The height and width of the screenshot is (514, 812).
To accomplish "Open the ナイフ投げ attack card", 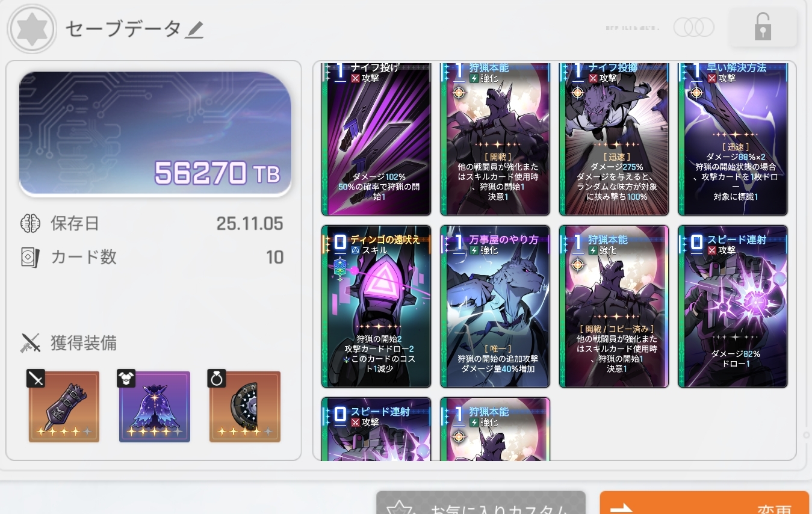I will [376, 139].
